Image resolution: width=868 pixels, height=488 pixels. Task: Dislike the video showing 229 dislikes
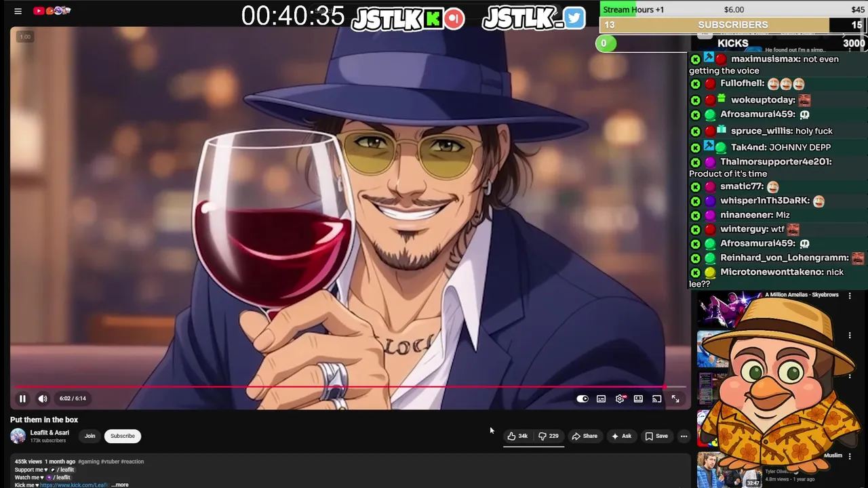click(x=549, y=436)
